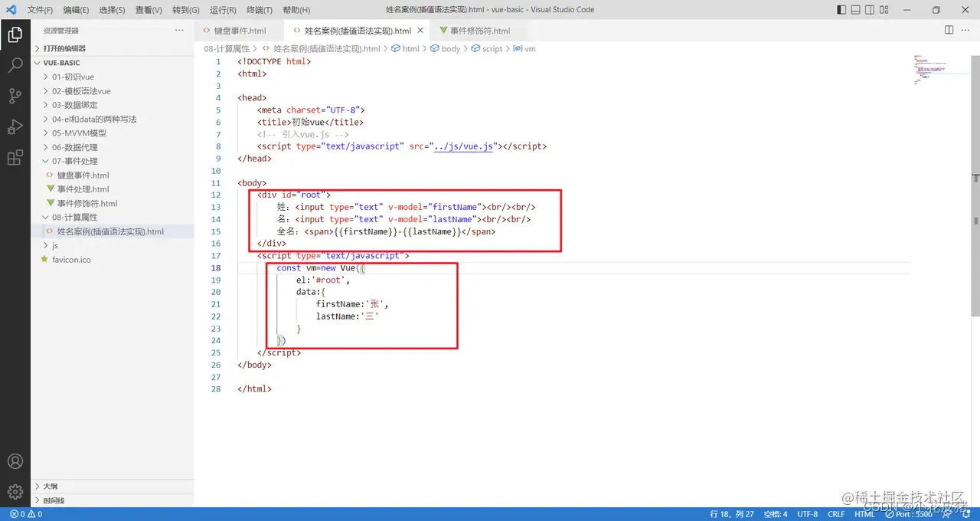Open the Search view in activity bar
Screen dimensions: 980x521
[15, 65]
